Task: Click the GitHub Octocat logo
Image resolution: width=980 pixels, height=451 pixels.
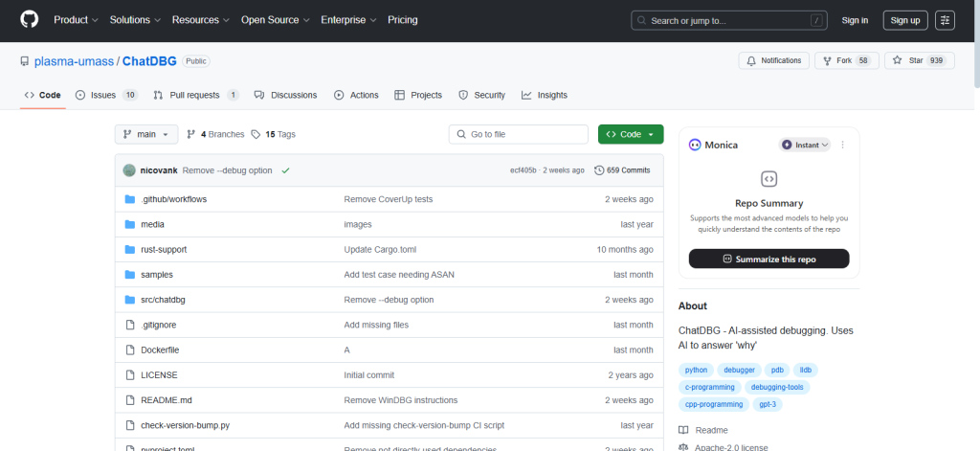Action: [x=30, y=20]
